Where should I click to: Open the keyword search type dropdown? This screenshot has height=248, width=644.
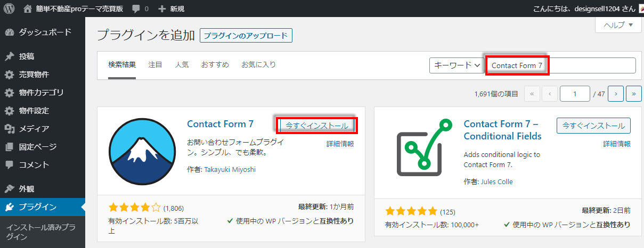tap(456, 65)
